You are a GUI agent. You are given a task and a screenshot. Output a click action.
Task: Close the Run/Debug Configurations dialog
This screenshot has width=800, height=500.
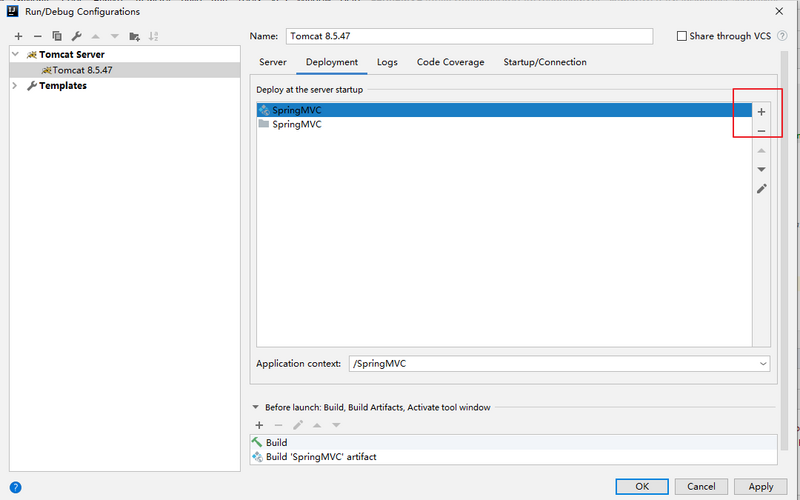pos(779,11)
